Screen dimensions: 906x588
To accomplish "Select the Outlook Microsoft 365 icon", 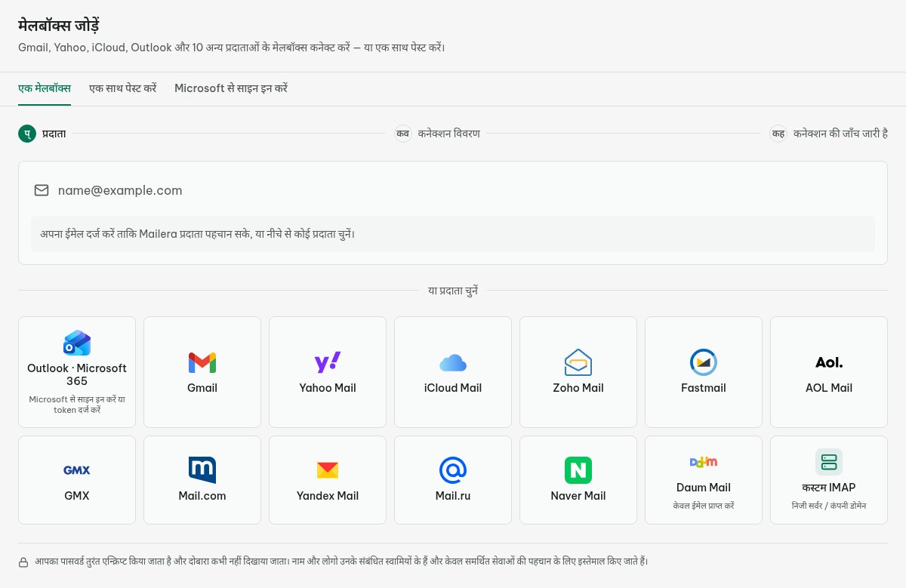I will click(77, 343).
